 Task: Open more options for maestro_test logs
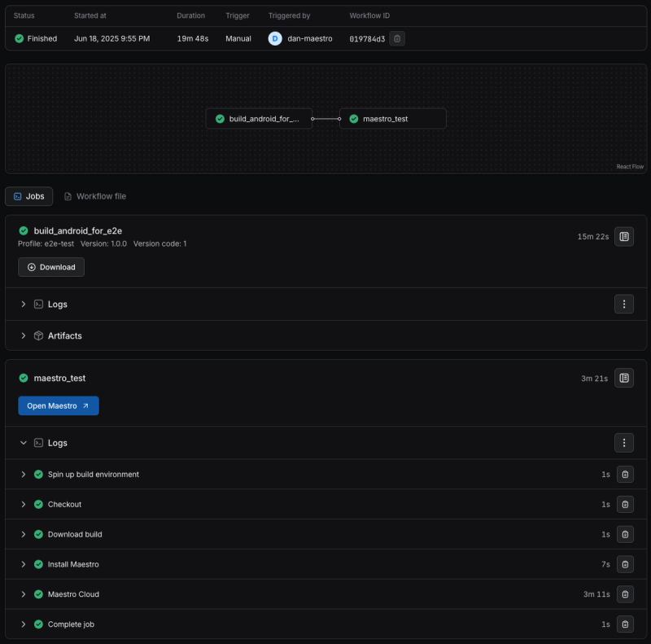624,443
